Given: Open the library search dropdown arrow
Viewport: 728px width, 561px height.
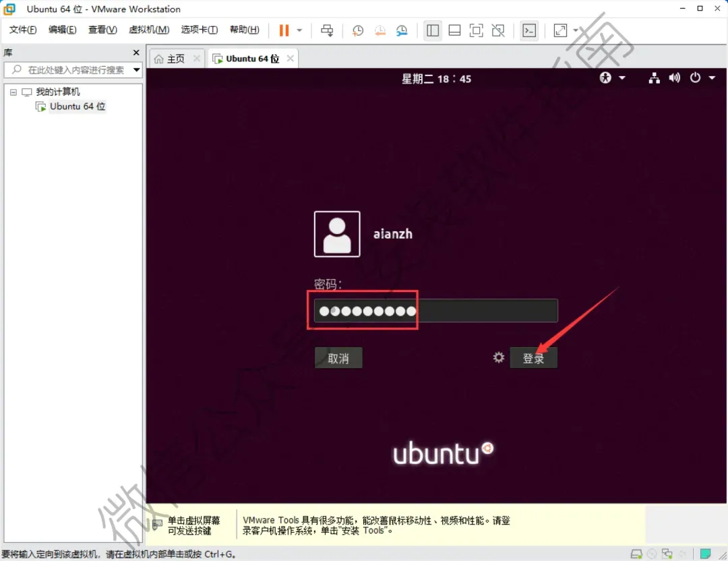Looking at the screenshot, I should (136, 70).
